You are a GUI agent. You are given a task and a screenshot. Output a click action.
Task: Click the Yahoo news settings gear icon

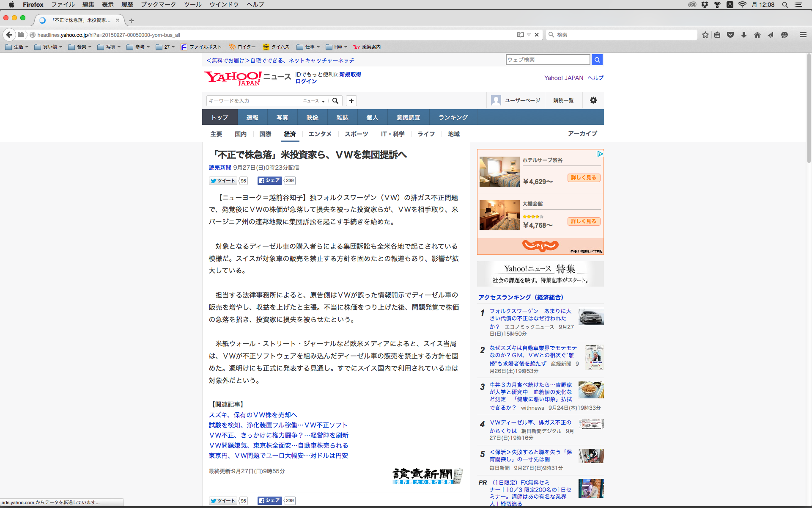[593, 100]
